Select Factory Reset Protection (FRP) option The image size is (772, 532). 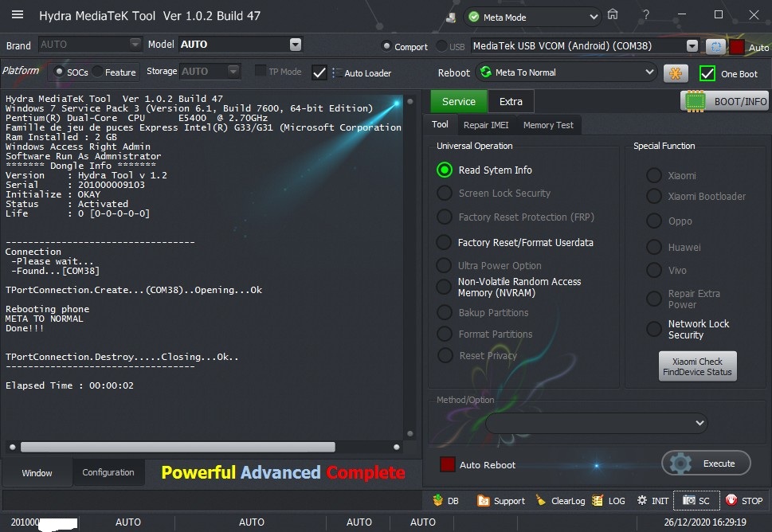click(444, 217)
